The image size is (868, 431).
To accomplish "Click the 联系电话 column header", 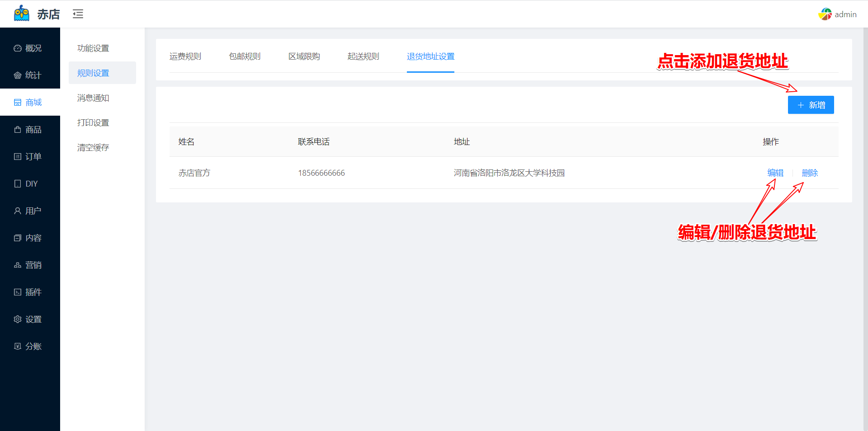I will 314,142.
